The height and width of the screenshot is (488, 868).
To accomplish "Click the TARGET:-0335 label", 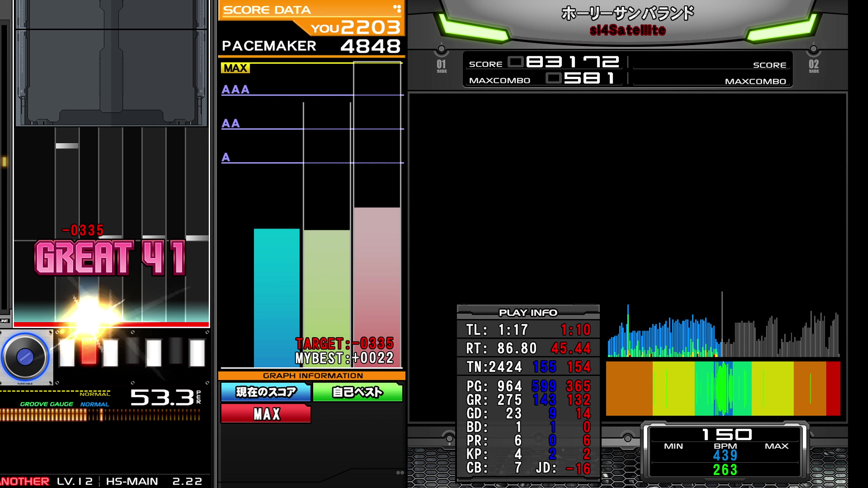I will [344, 344].
